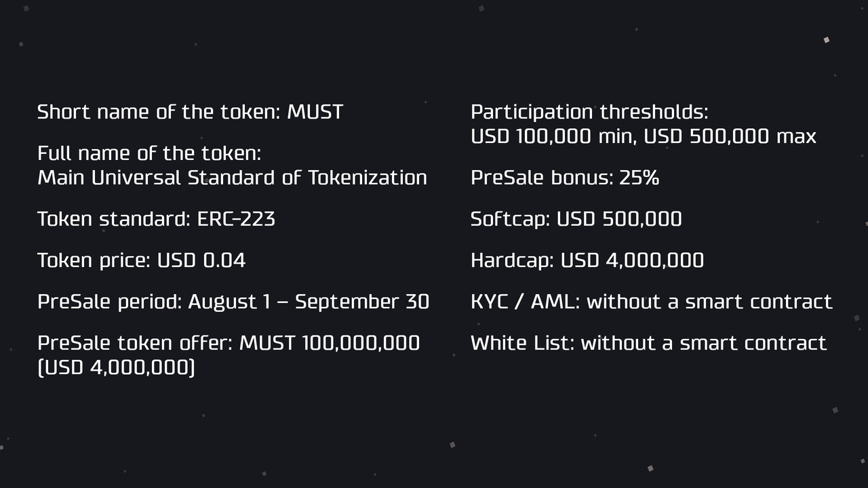Image resolution: width=868 pixels, height=488 pixels.
Task: Click 'White List: without a smart contract' line
Action: 648,343
